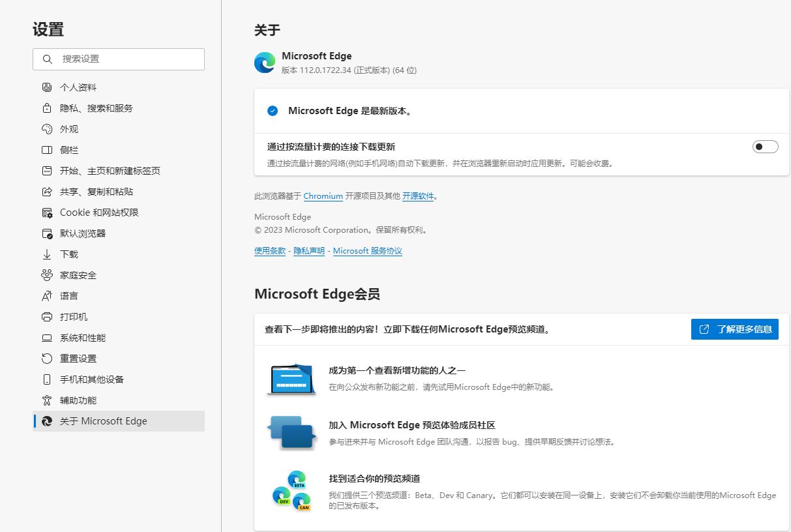Screen dimensions: 791x532
Task: Click the lock icon for 隐私、搜索和服务
Action: (46, 108)
